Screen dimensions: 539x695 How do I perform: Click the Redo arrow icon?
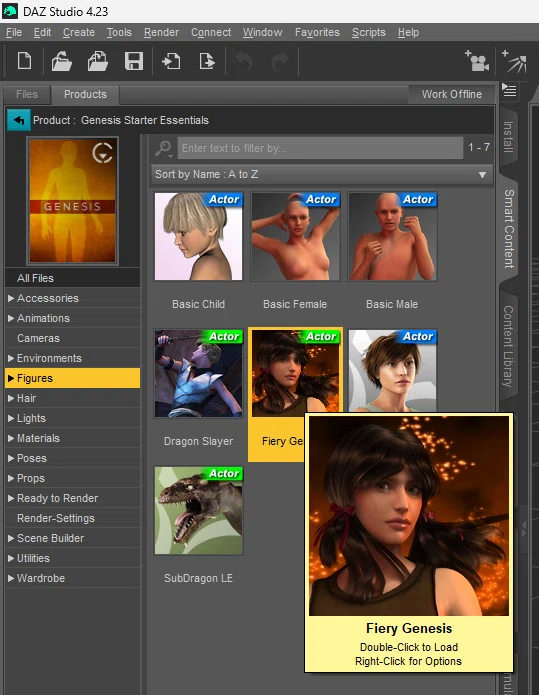click(280, 61)
